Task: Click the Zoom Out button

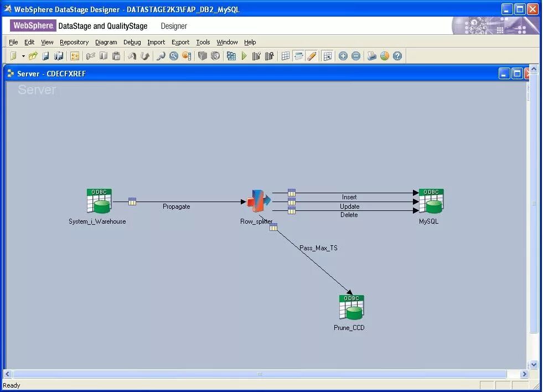Action: (357, 55)
